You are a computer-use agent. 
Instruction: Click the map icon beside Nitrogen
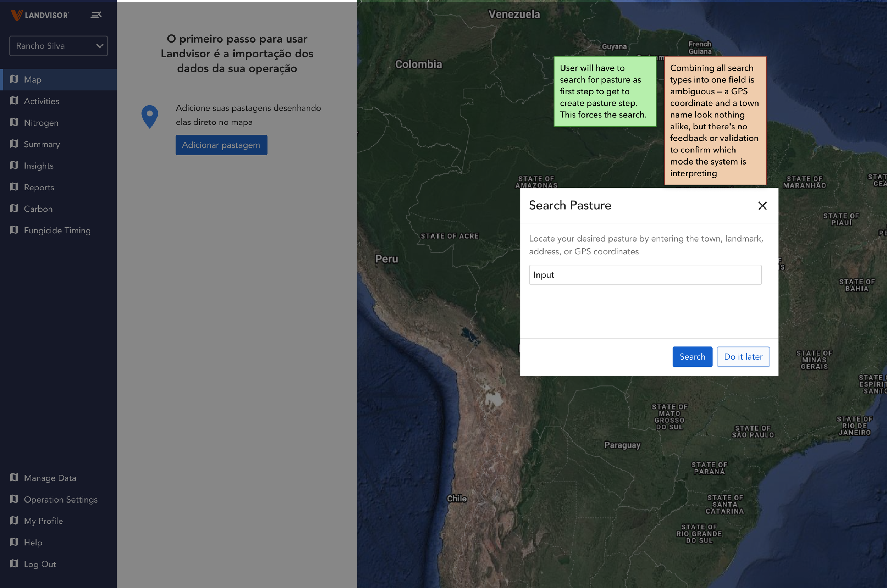[14, 122]
